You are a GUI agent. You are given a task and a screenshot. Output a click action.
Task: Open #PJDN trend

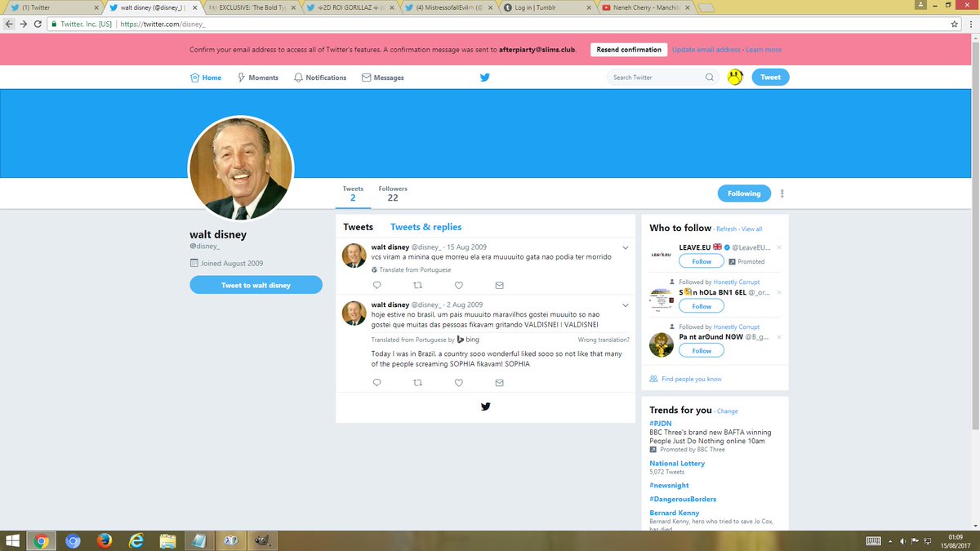tap(660, 424)
